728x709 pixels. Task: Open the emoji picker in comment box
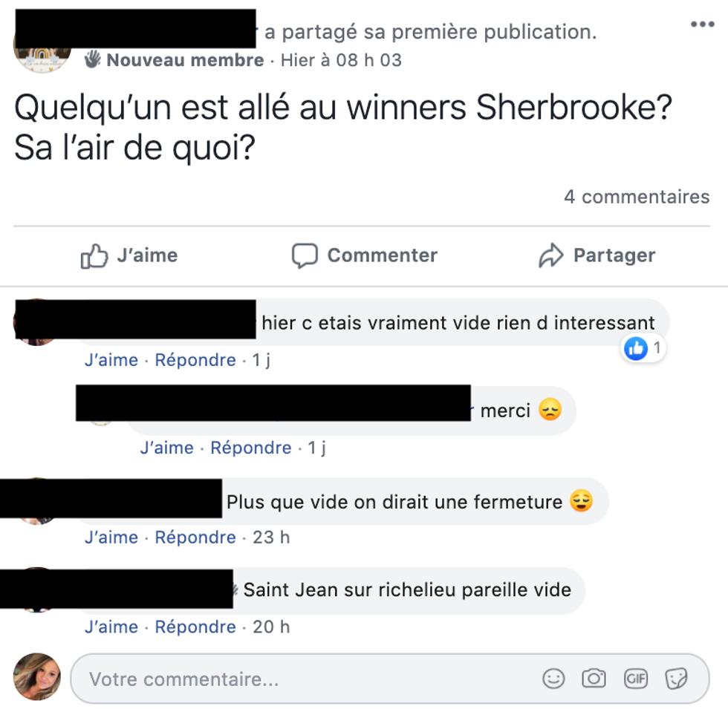[553, 679]
